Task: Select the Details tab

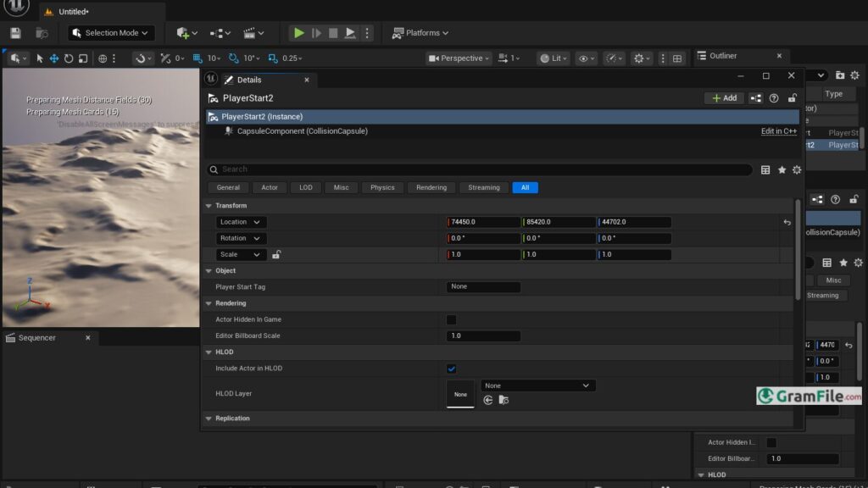Action: click(249, 80)
